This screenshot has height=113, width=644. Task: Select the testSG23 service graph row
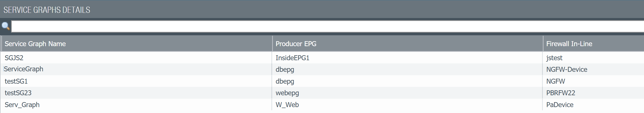(x=18, y=93)
